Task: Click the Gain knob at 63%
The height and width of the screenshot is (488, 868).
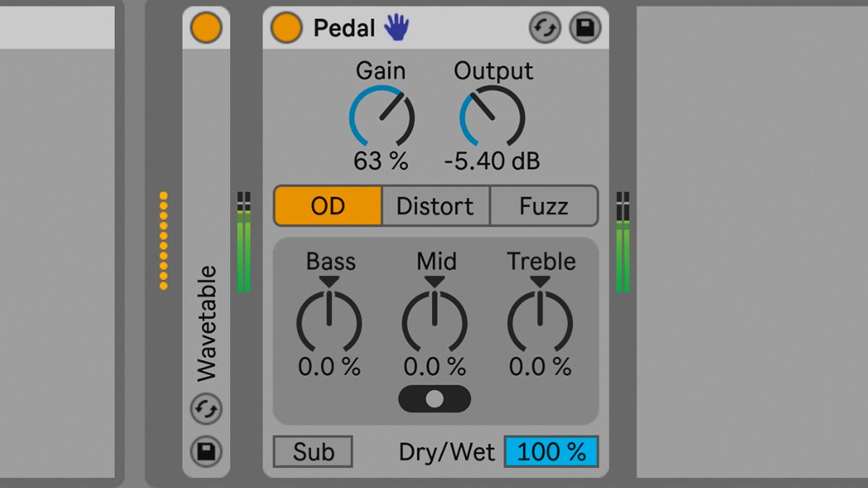Action: click(x=381, y=116)
